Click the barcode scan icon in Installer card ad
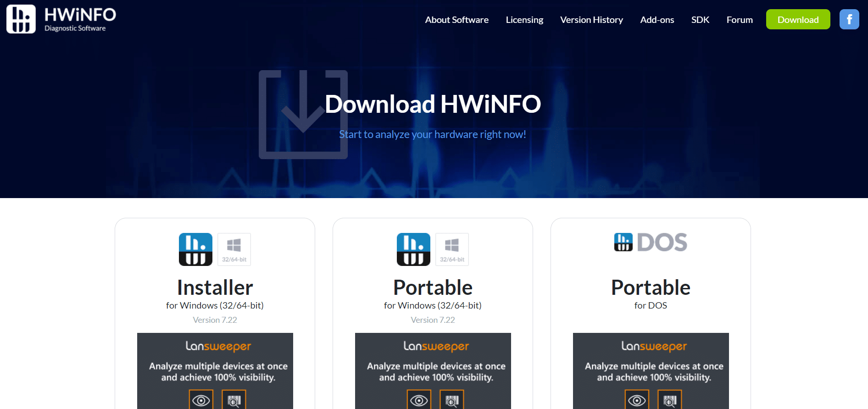Image resolution: width=868 pixels, height=409 pixels. 234,400
